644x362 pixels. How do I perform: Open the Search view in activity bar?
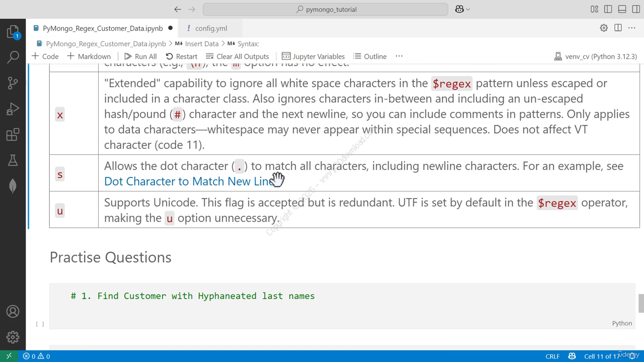[x=13, y=57]
